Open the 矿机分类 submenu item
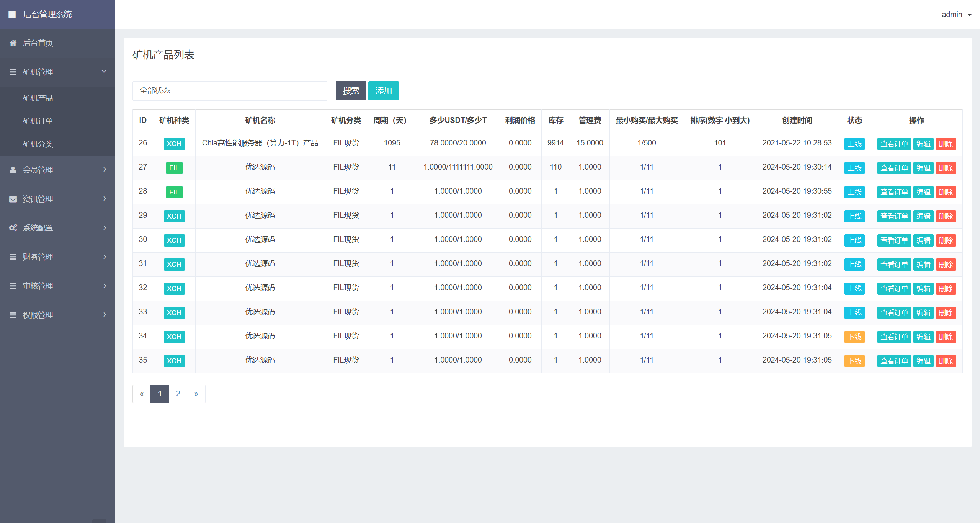980x523 pixels. [38, 144]
